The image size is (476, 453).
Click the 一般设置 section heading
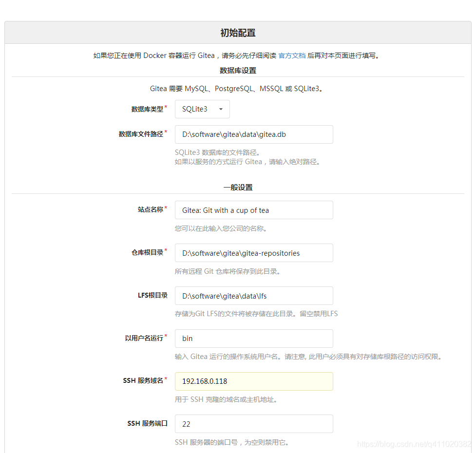coord(238,188)
